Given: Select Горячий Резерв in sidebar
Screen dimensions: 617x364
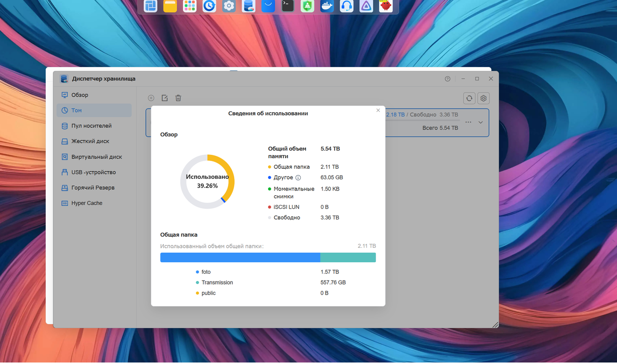Looking at the screenshot, I should pos(94,188).
